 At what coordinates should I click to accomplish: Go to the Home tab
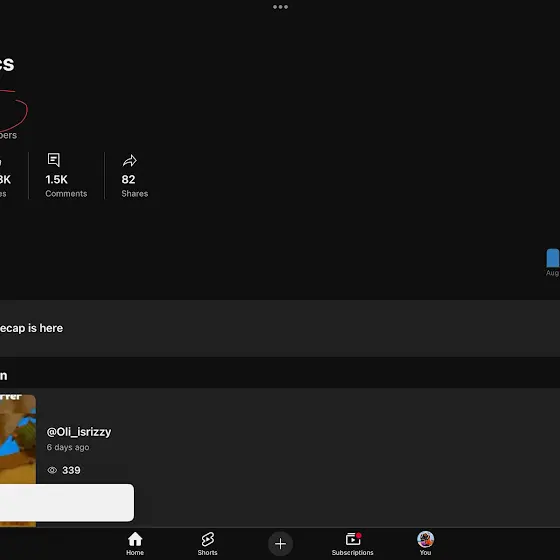(135, 544)
